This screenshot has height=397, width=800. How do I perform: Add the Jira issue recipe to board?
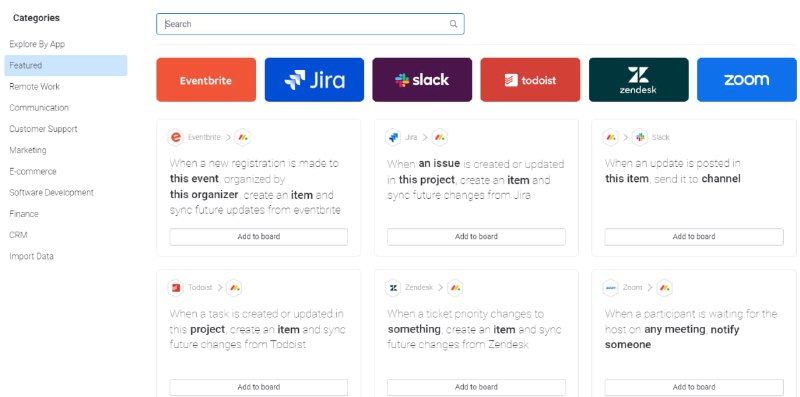point(476,237)
